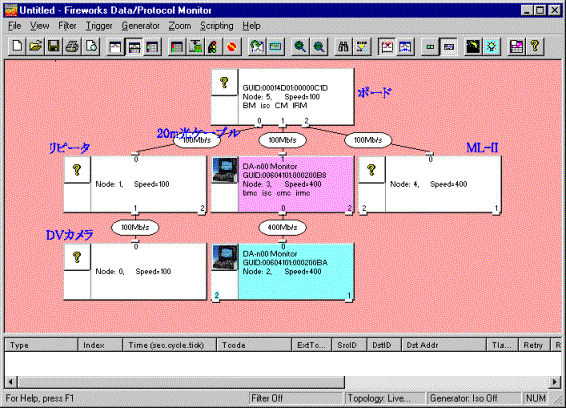The image size is (566, 408).
Task: Save using the floppy disk icon
Action: click(x=54, y=47)
